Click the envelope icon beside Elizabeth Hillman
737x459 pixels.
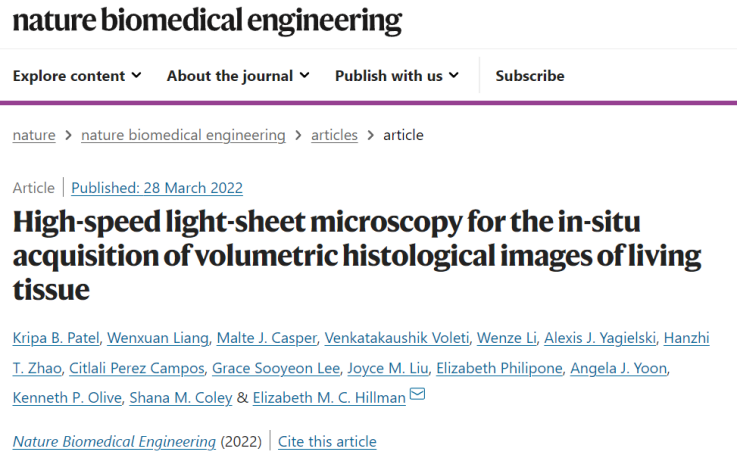tap(417, 394)
